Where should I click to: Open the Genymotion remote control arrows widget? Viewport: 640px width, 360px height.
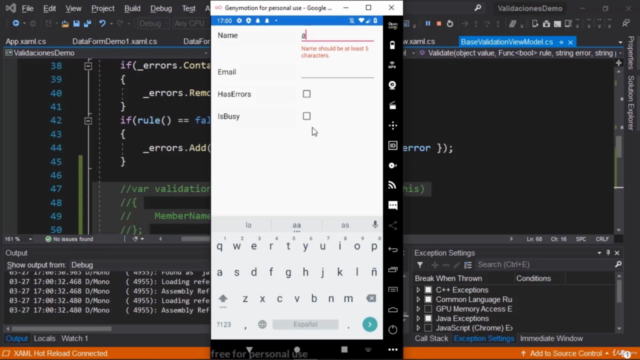(393, 125)
